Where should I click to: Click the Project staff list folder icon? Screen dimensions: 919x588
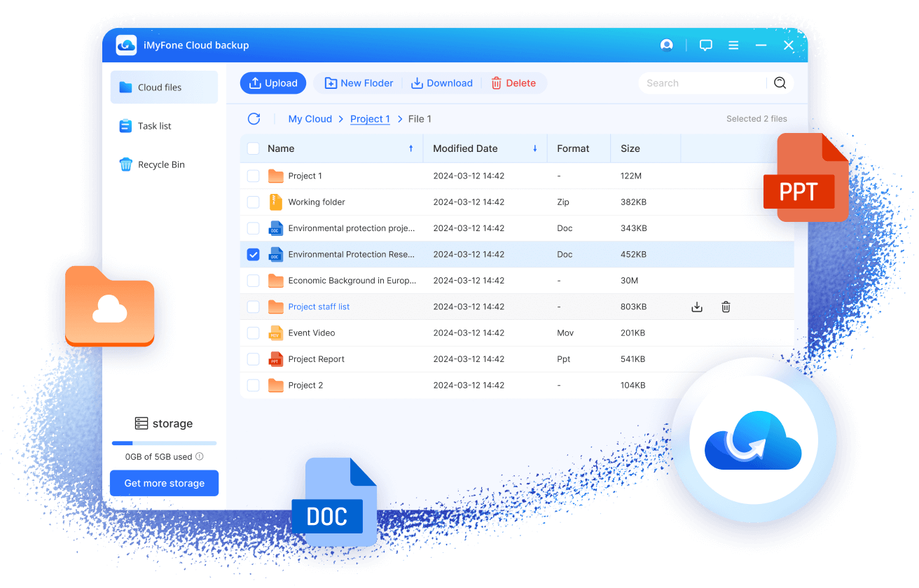pyautogui.click(x=276, y=307)
